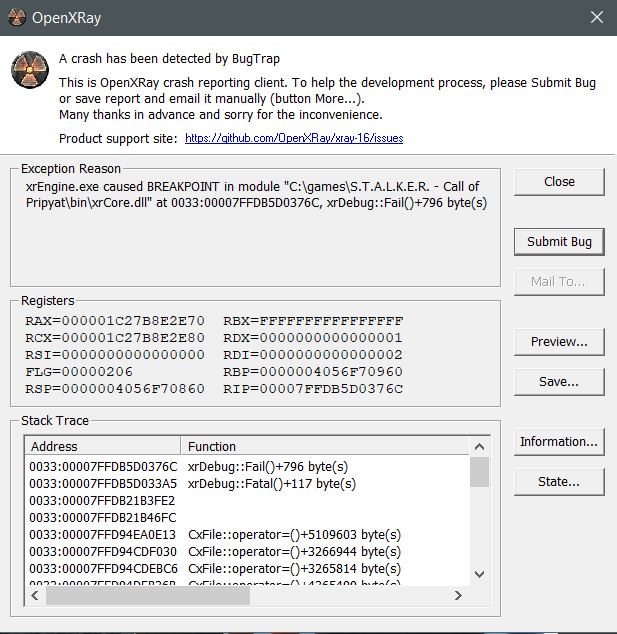This screenshot has height=634, width=617.
Task: Open the GitHub xray-16 issues link
Action: point(294,138)
